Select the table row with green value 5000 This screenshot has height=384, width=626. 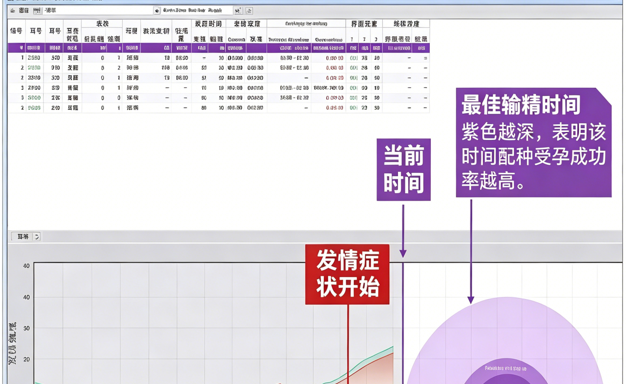click(x=218, y=98)
